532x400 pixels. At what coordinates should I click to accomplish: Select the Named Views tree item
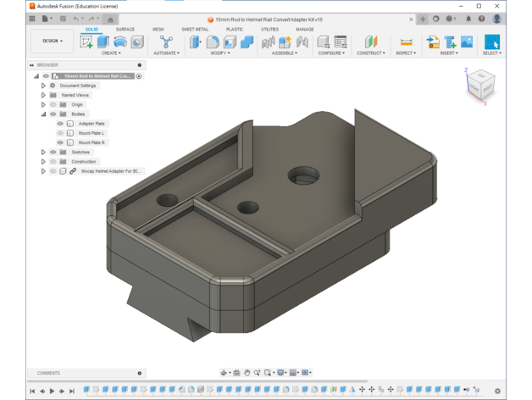[x=75, y=95]
